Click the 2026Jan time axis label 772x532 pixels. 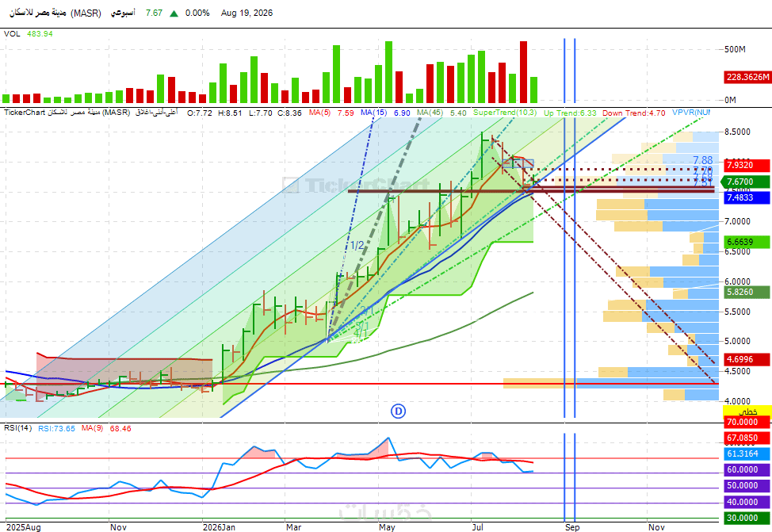tap(219, 527)
